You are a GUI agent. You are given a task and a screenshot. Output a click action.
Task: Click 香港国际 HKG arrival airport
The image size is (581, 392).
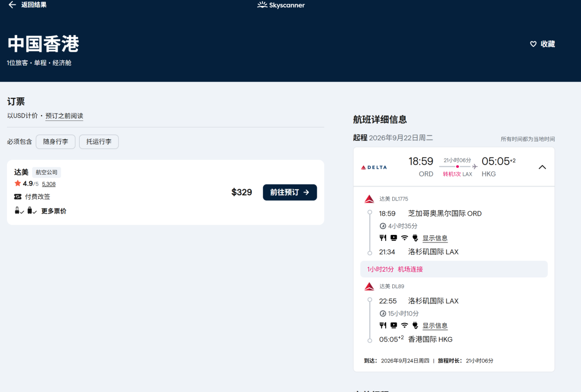point(430,339)
